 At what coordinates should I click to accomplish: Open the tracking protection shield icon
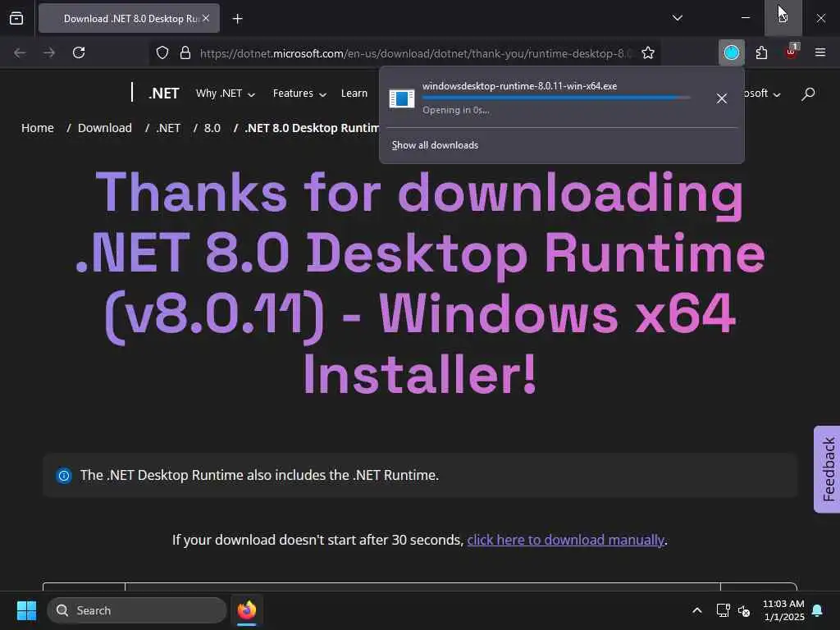tap(162, 53)
